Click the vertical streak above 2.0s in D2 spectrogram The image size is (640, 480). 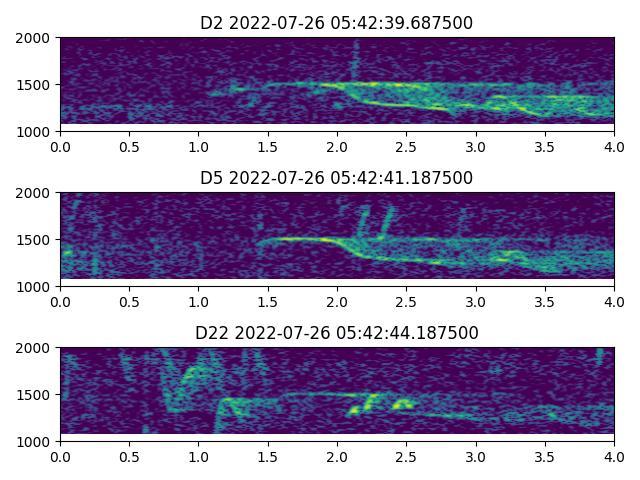pos(353,65)
